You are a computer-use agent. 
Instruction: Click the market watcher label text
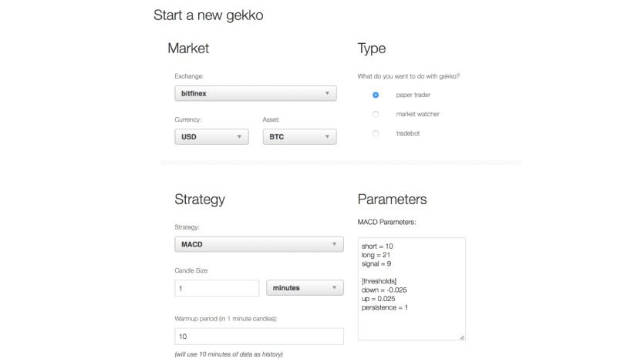pos(417,114)
